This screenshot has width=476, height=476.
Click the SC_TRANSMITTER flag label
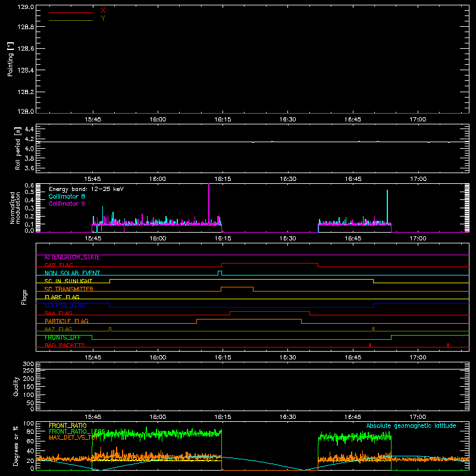click(x=68, y=289)
